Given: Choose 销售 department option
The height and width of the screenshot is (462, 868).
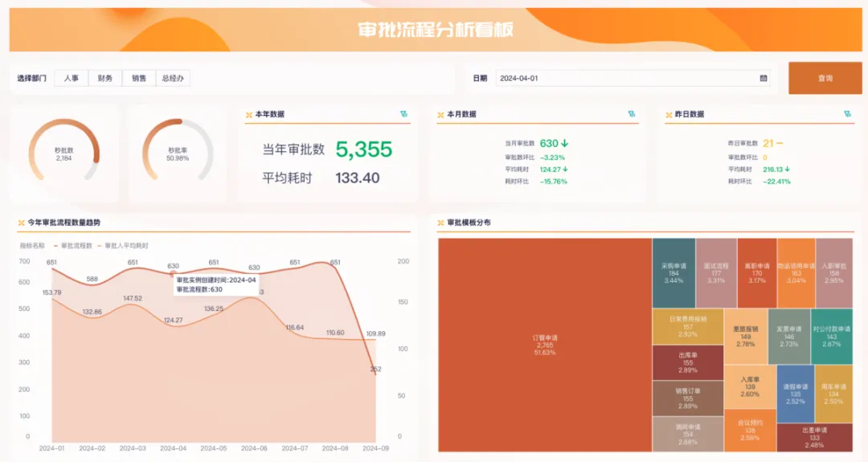Looking at the screenshot, I should tap(139, 79).
